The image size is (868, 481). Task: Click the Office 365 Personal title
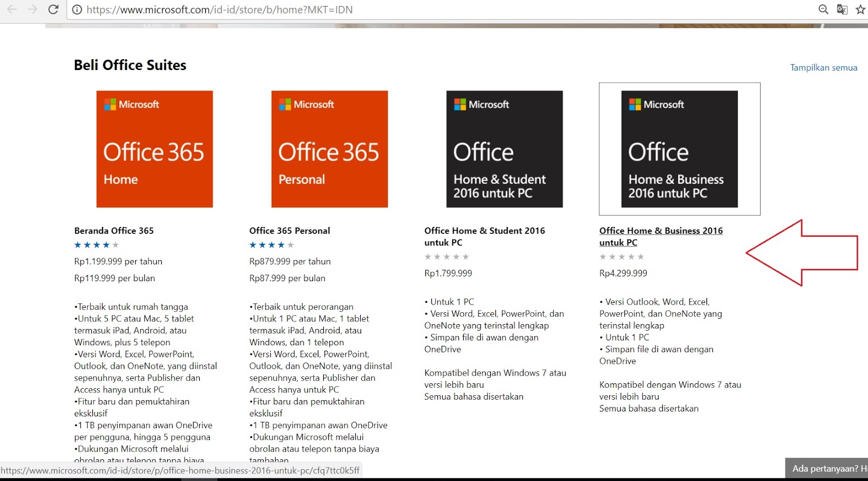pos(290,231)
